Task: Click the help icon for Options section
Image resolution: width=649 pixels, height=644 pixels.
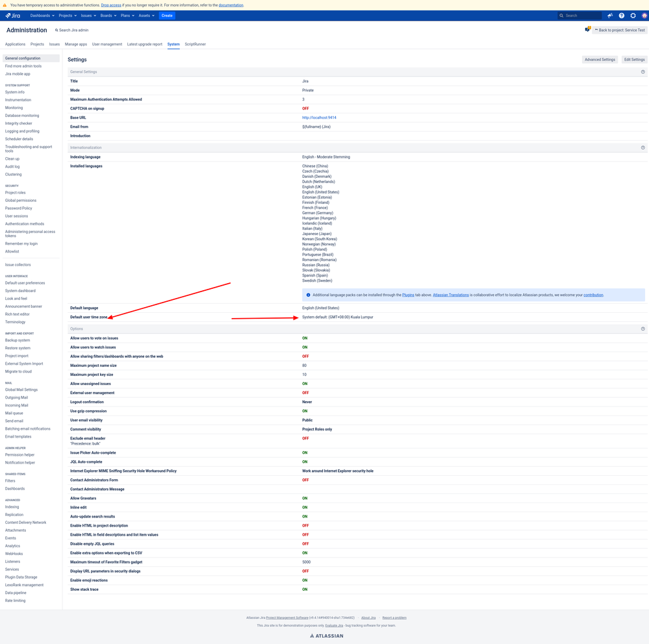Action: [643, 329]
